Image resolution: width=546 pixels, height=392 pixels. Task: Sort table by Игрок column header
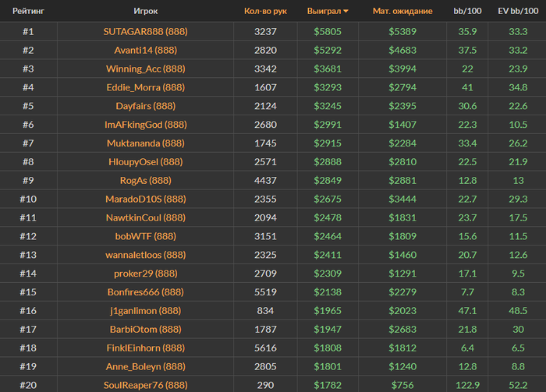tap(145, 12)
